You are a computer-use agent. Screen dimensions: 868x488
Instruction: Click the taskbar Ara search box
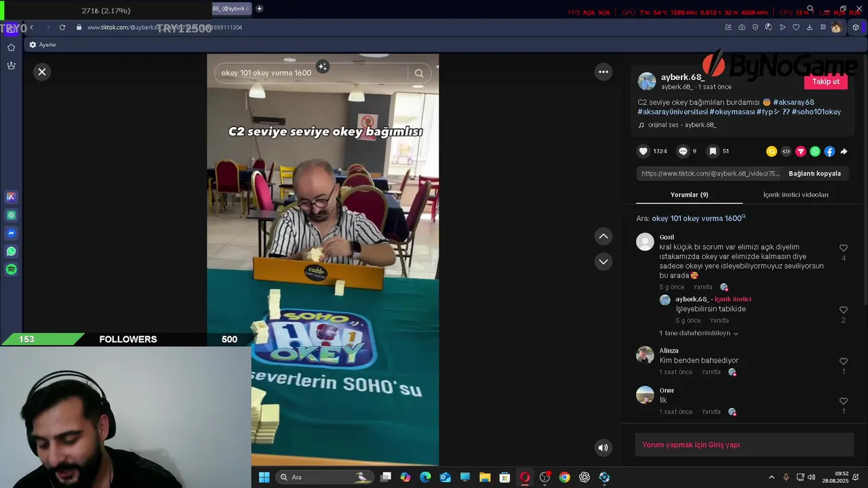(x=325, y=477)
